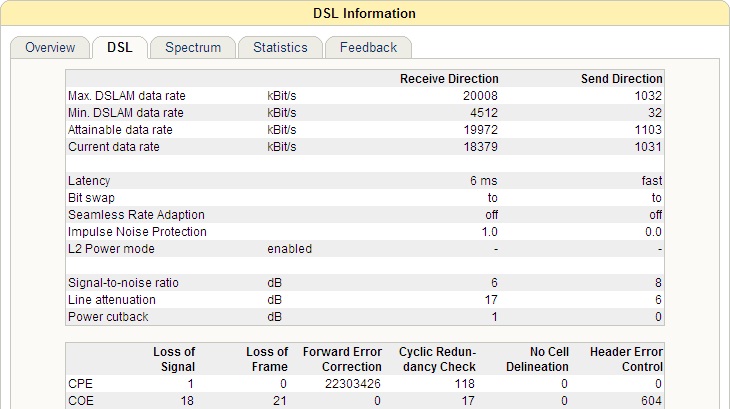
Task: Click the COE Header Error Control value 604
Action: pos(651,401)
